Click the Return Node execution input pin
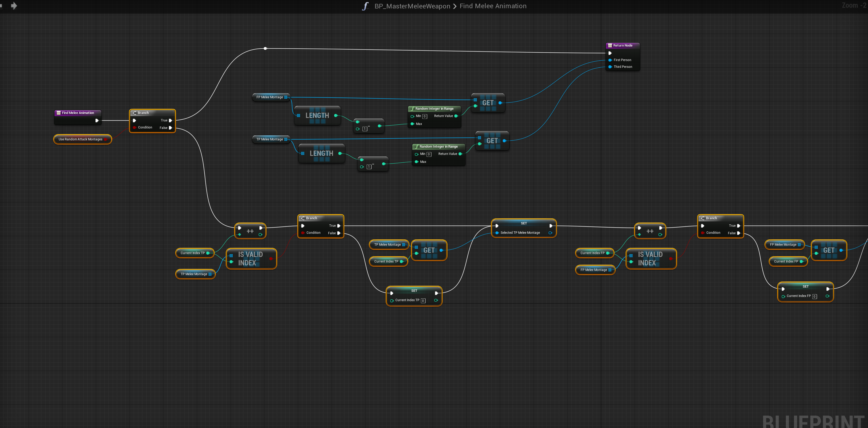Image resolution: width=868 pixels, height=428 pixels. point(610,53)
